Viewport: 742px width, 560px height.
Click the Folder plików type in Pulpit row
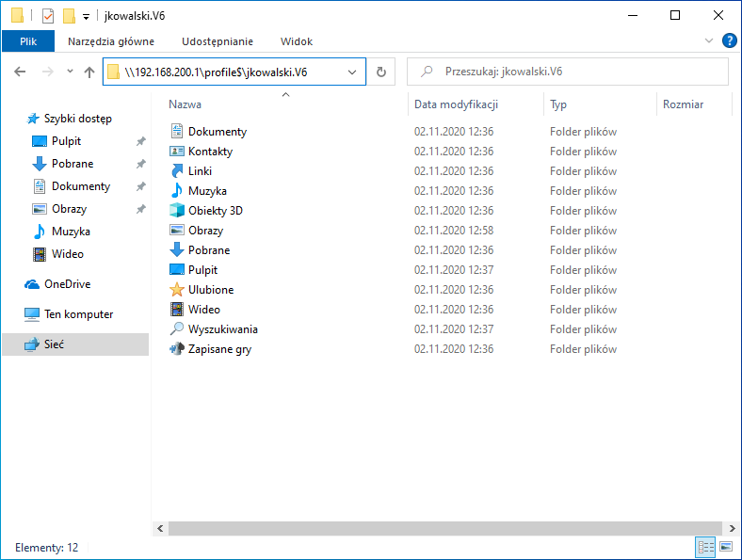coord(583,269)
